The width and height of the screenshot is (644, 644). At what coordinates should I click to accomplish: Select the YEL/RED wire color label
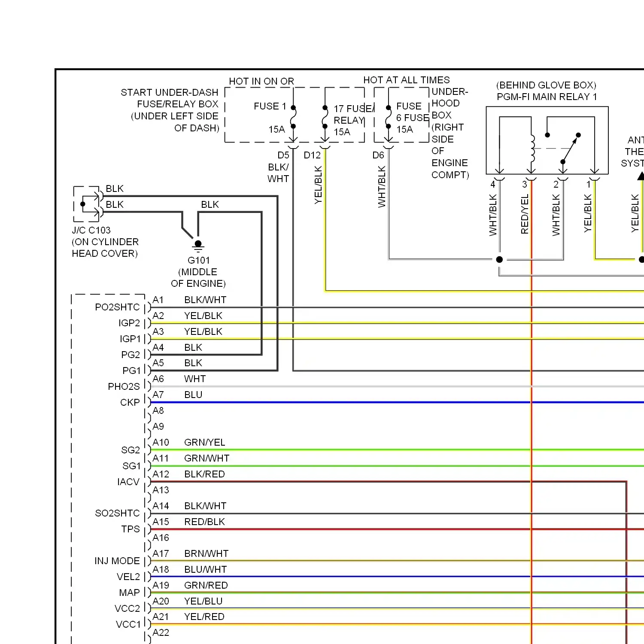[x=204, y=617]
